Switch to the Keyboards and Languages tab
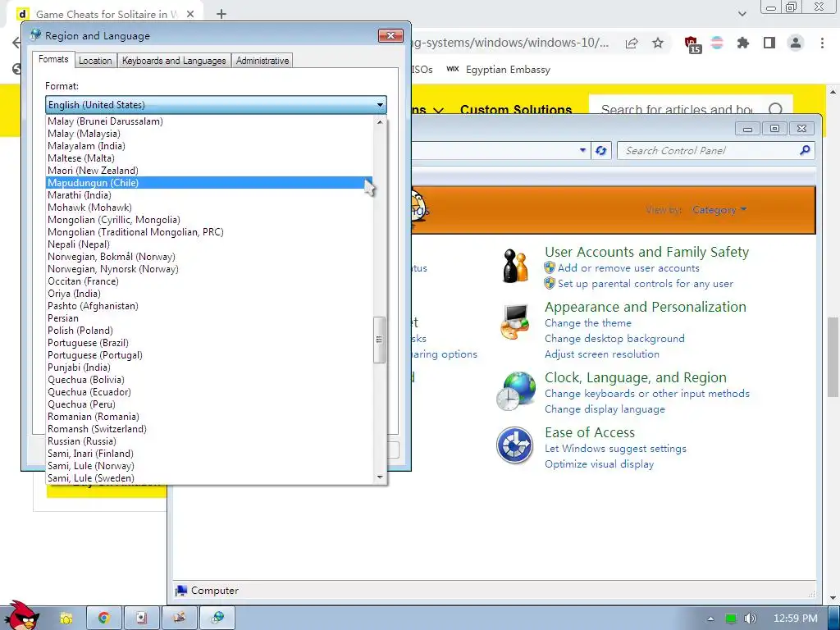The image size is (840, 630). click(x=174, y=61)
